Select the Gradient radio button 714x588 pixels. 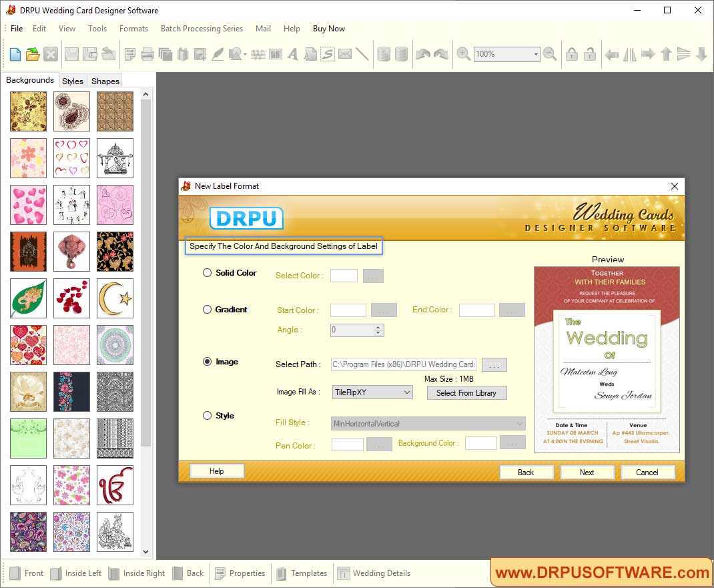pyautogui.click(x=207, y=310)
